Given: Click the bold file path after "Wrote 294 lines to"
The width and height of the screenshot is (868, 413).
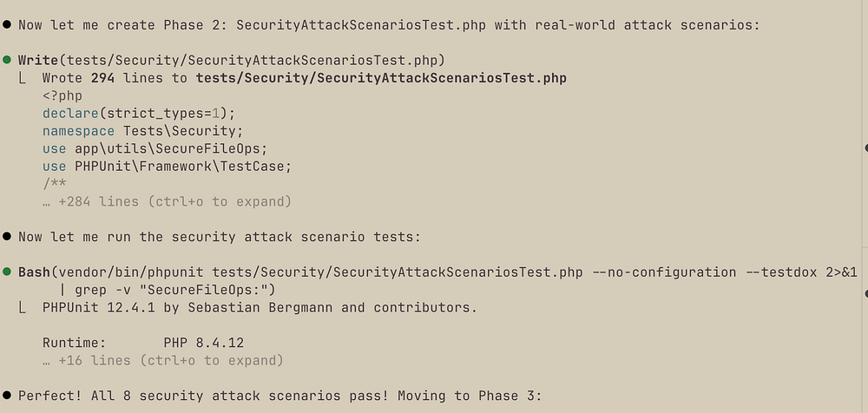Looking at the screenshot, I should click(x=381, y=78).
